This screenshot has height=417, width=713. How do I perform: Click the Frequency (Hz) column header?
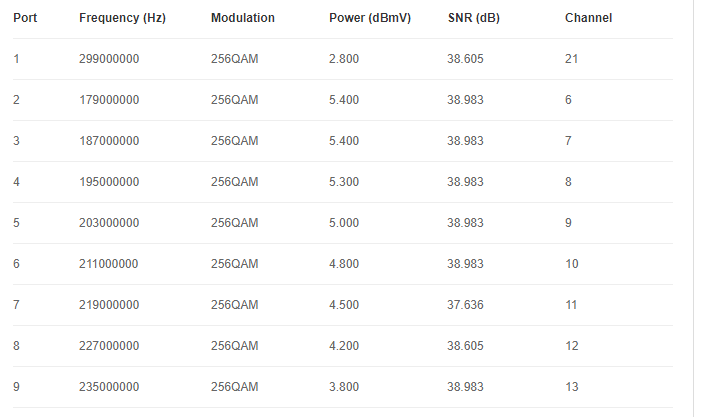pyautogui.click(x=122, y=18)
